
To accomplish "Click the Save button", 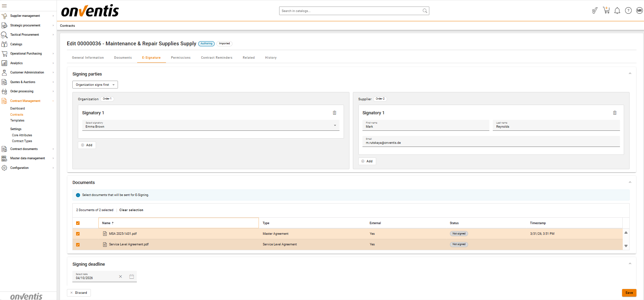I will (629, 293).
